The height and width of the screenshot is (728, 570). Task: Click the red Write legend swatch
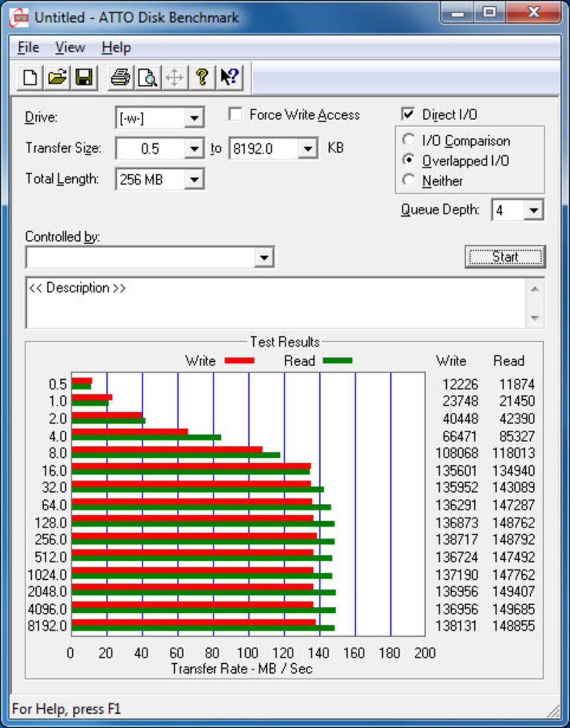coord(240,361)
